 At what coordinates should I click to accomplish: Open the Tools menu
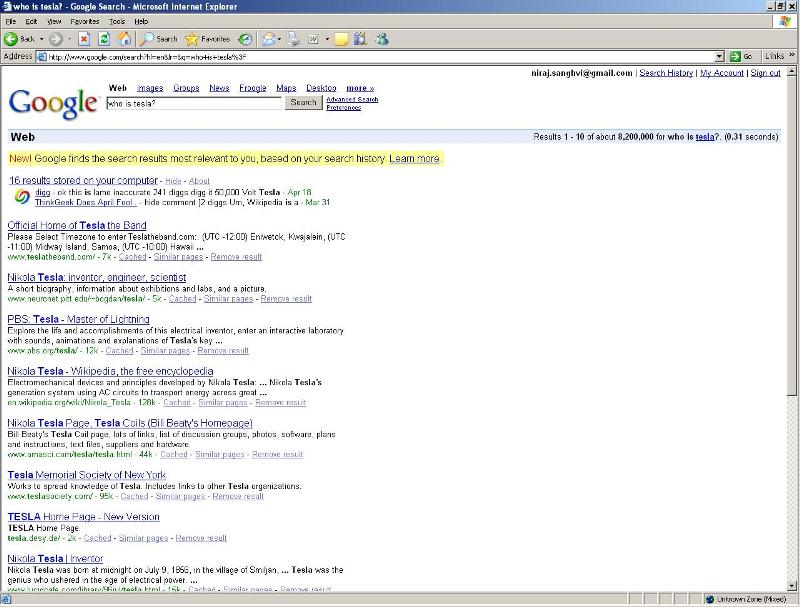[x=117, y=21]
